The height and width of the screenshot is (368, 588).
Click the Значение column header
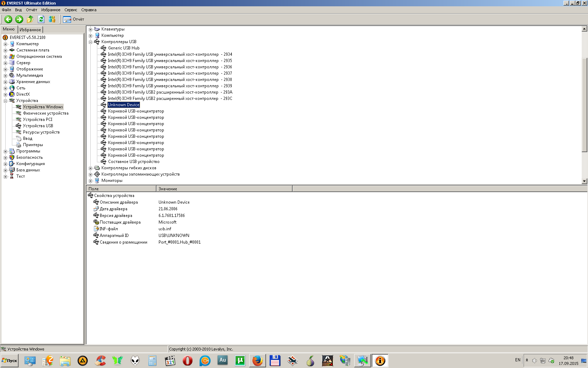tap(224, 189)
